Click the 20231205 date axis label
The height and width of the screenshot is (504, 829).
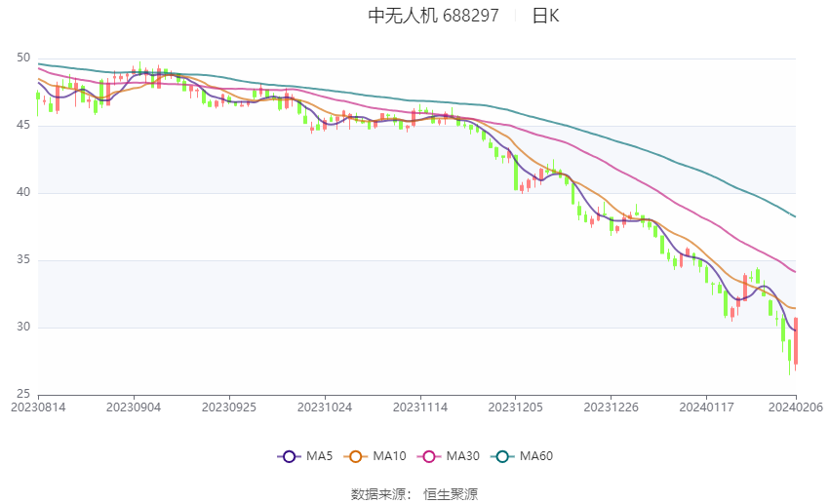pos(516,407)
